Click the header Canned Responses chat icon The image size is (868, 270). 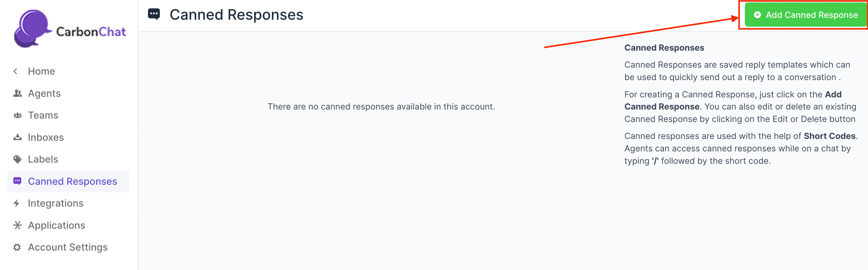coord(154,15)
